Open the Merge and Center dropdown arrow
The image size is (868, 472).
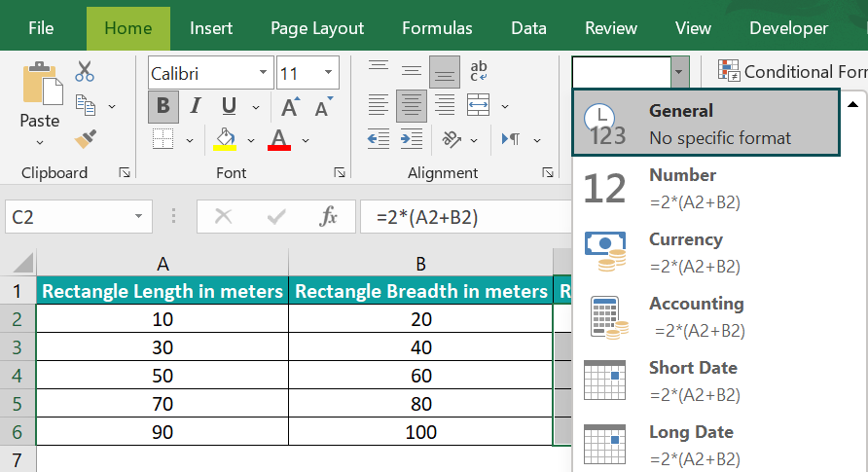coord(505,106)
